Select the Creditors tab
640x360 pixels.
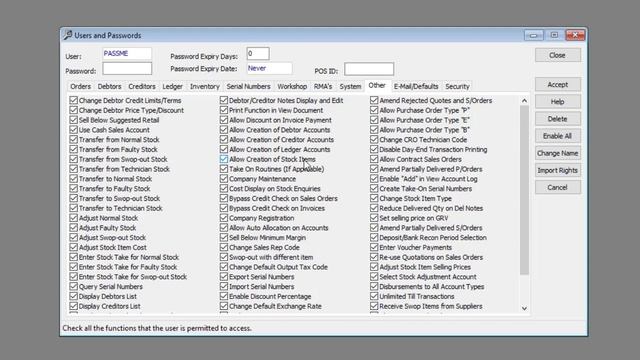click(x=142, y=87)
